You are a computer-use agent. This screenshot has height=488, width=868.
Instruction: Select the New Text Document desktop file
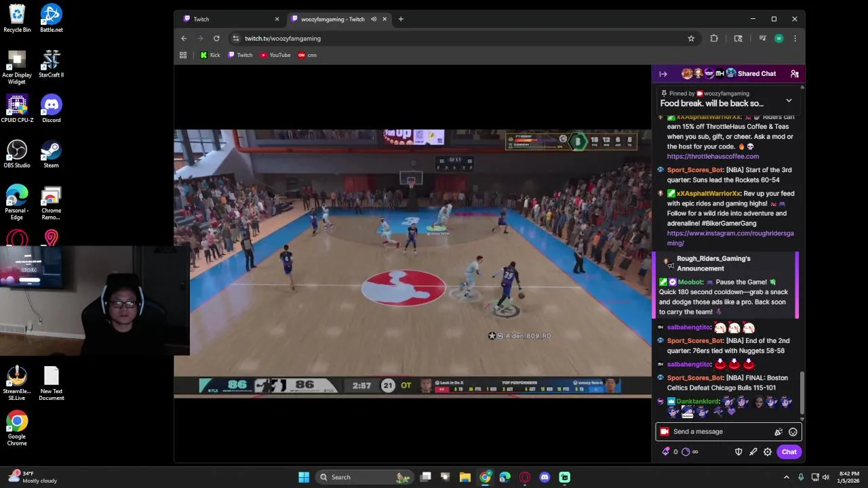[52, 383]
